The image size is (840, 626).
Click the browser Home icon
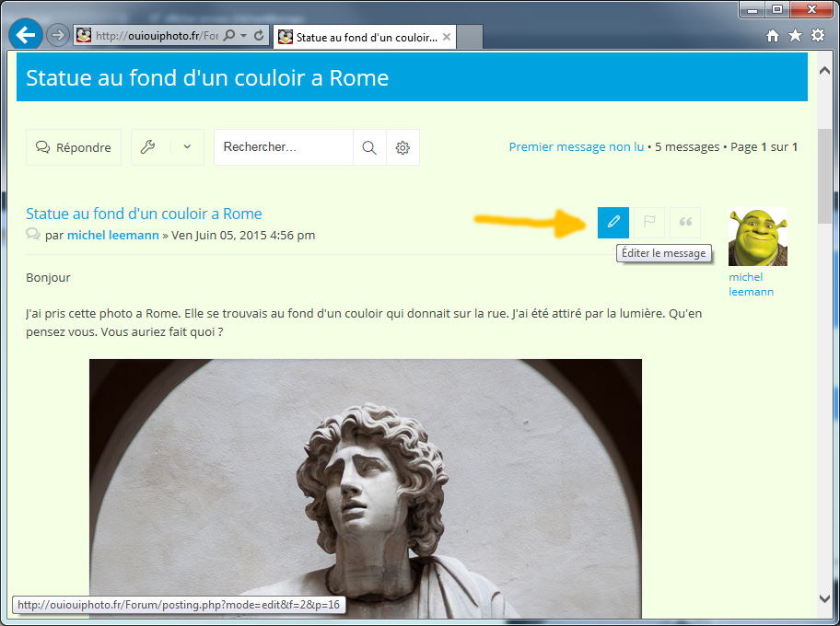(x=773, y=36)
